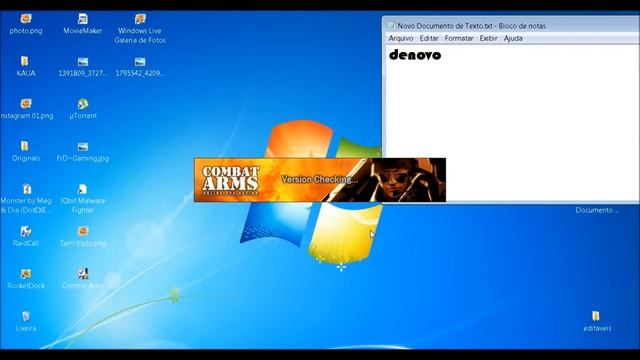Screen dimensions: 640x360
Task: Open the photo.png desktop icon
Action: pos(26,19)
